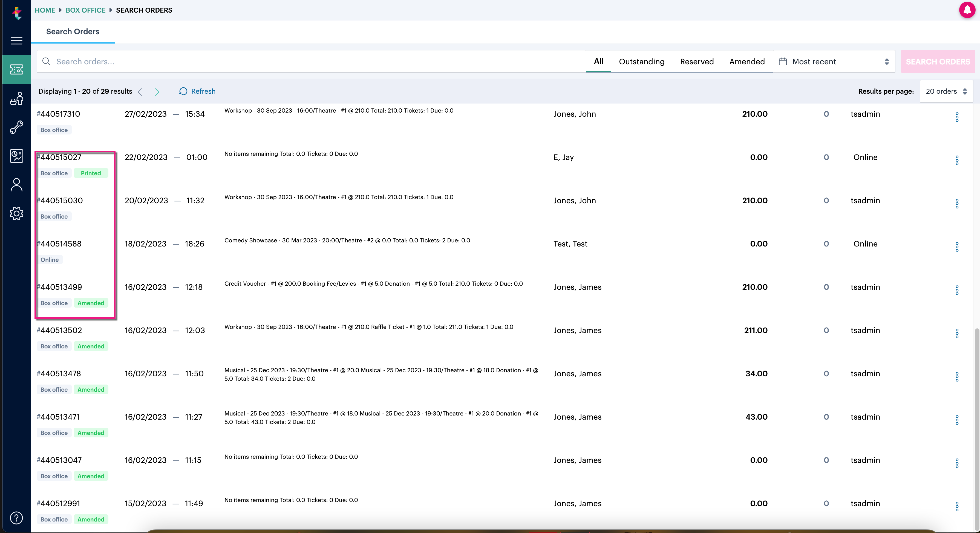Viewport: 980px width, 533px height.
Task: Open the 20 orders per page dropdown
Action: (946, 91)
